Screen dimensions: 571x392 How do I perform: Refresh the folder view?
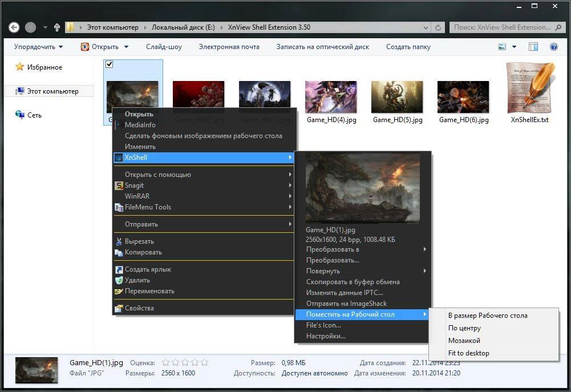(438, 27)
